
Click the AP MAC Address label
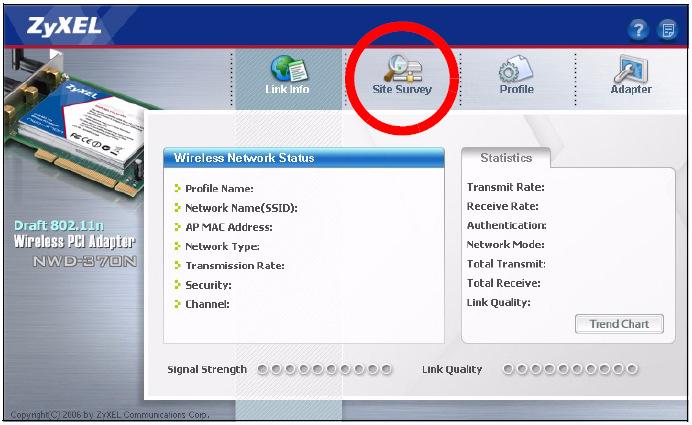[229, 227]
